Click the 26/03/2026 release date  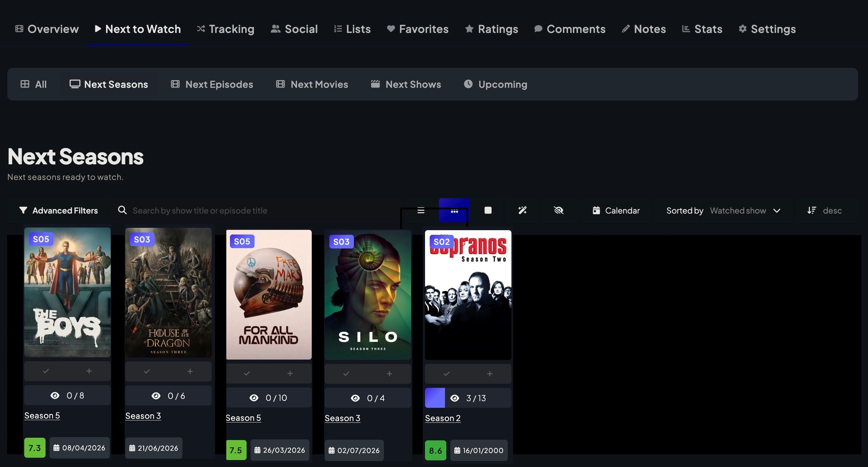(x=280, y=450)
